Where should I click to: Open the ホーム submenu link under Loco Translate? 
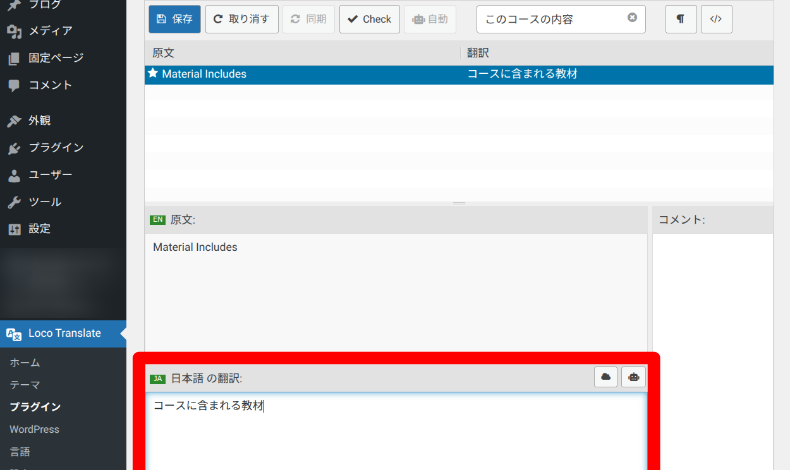pos(25,362)
